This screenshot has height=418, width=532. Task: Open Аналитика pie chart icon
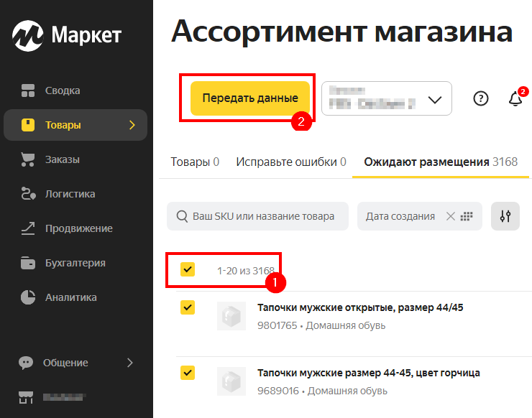28,297
